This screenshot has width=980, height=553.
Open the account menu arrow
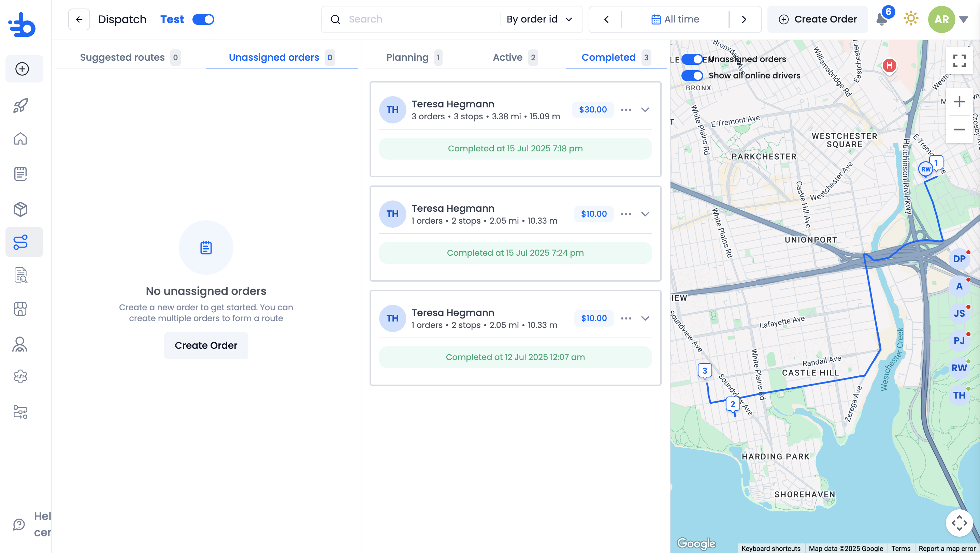[x=963, y=19]
